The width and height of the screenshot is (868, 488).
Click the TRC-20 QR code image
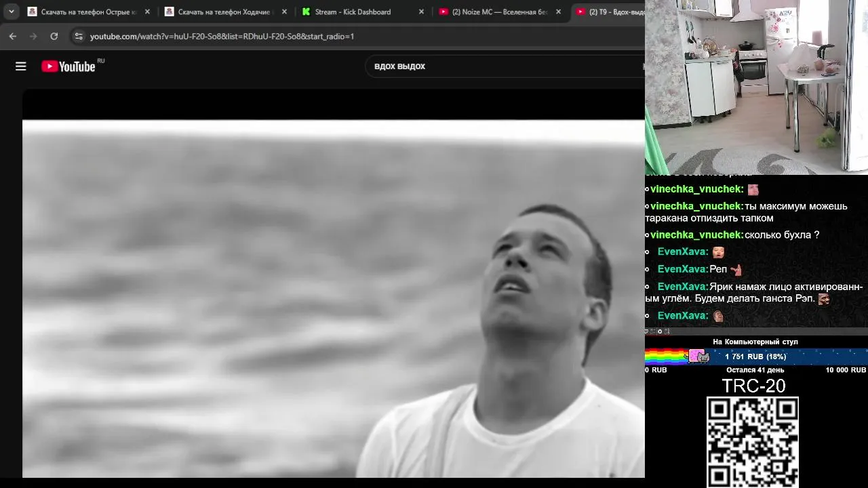click(753, 442)
